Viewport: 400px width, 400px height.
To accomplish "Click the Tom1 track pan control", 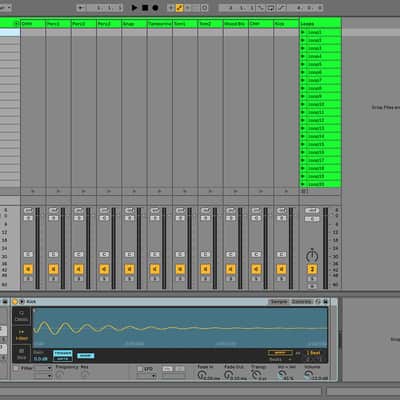I will click(x=180, y=254).
